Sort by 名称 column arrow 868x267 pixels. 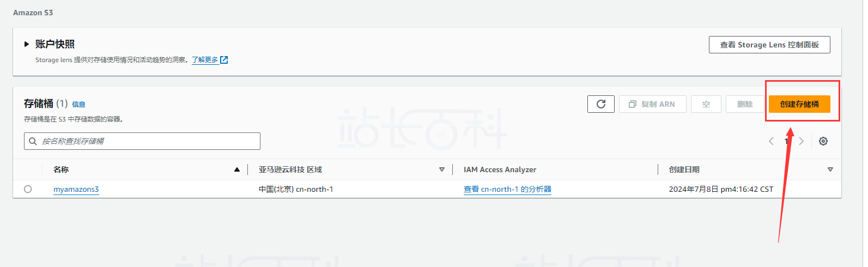[x=237, y=169]
